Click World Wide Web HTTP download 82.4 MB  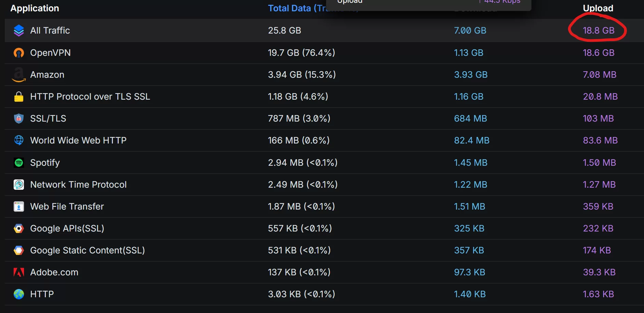coord(472,140)
